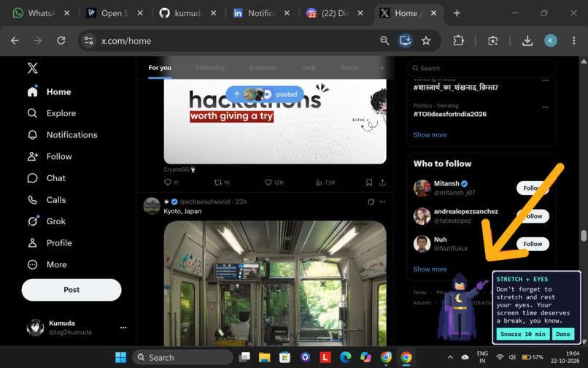Open trending hashtag #TOIIdeasforIndia2026

point(449,114)
